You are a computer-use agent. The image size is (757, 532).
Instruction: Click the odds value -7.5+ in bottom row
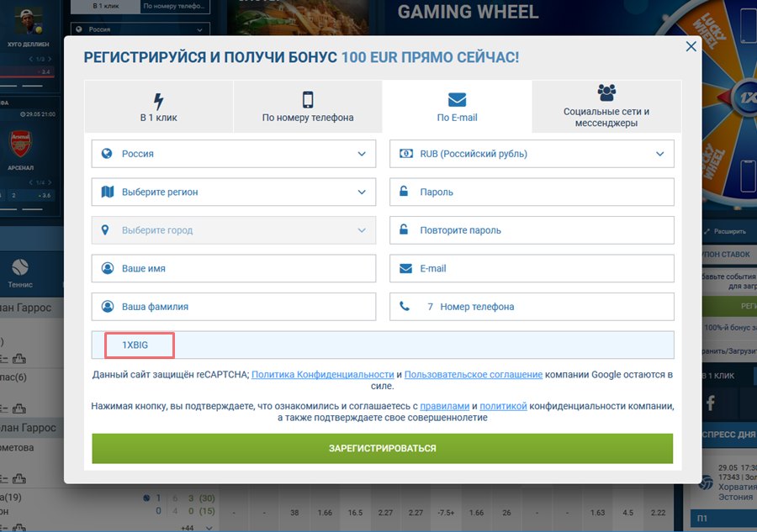tap(446, 513)
